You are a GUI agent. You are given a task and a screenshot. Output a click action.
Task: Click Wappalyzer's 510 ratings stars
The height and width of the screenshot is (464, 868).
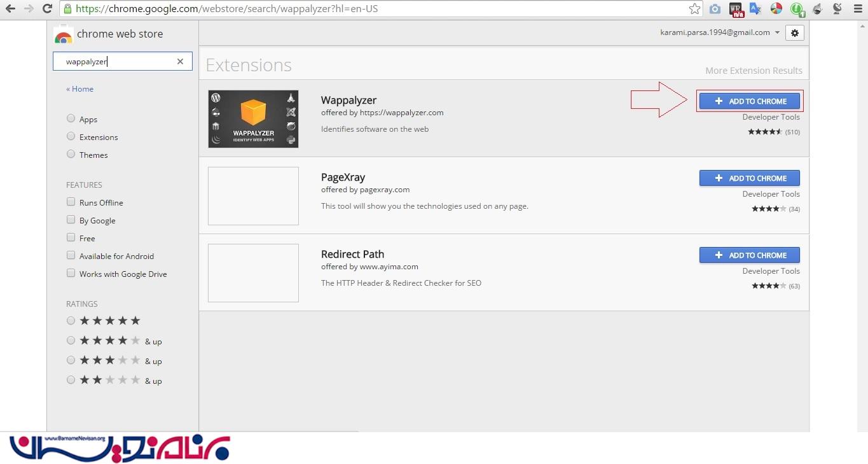[x=765, y=132]
